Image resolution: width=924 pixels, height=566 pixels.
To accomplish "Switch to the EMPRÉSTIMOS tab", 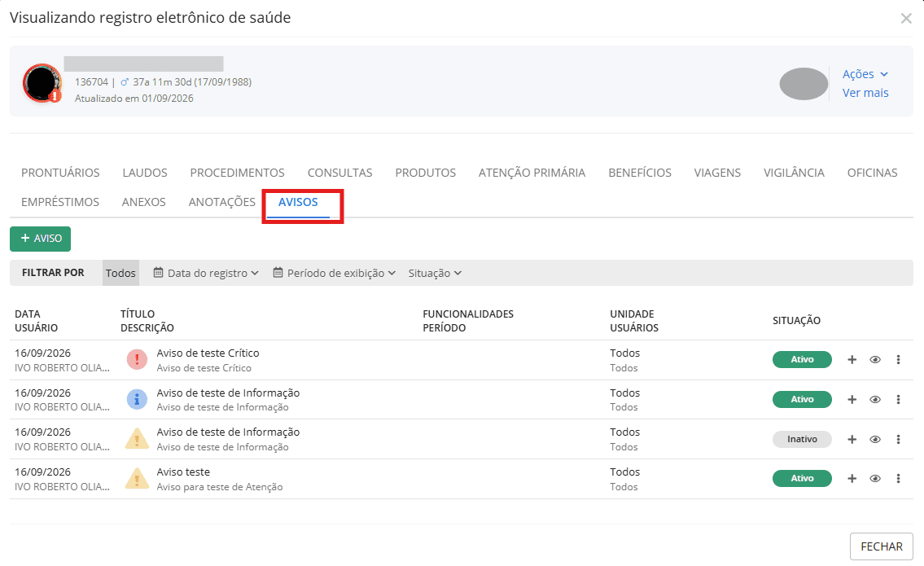I will point(60,202).
